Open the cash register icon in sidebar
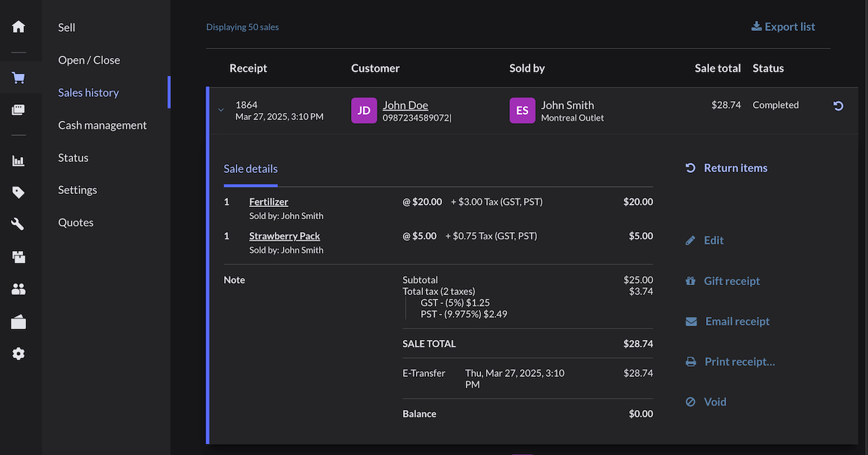This screenshot has height=455, width=868. [x=18, y=110]
